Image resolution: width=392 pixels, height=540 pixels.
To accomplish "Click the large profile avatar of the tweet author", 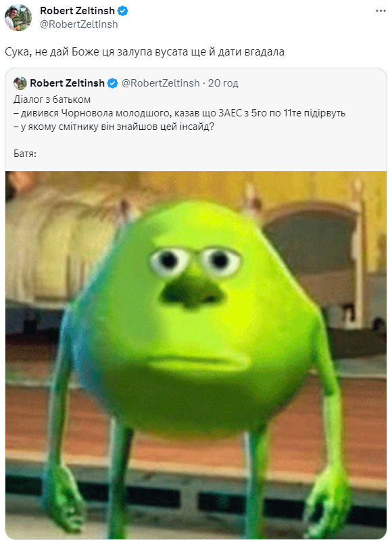I will pos(18,18).
